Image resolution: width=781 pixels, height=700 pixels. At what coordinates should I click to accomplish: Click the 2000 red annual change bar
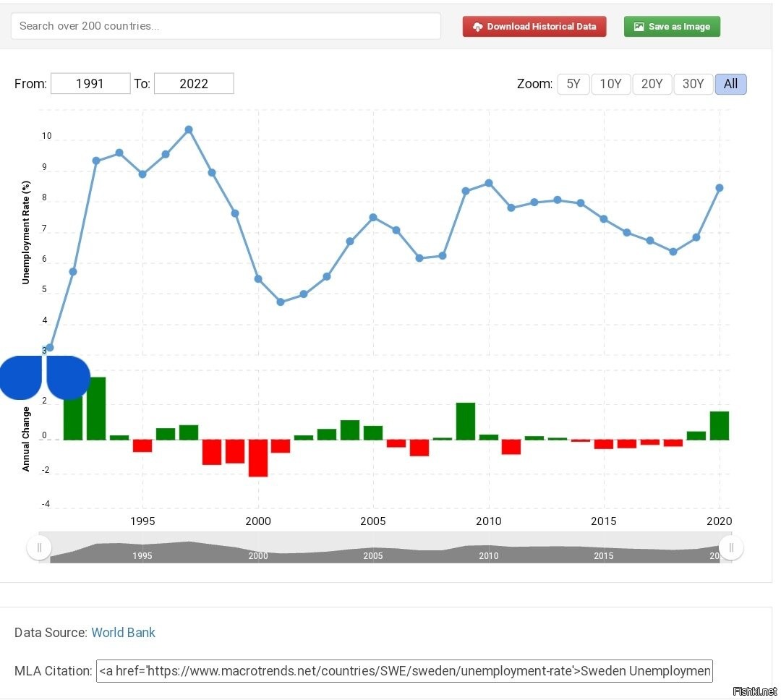pyautogui.click(x=258, y=458)
